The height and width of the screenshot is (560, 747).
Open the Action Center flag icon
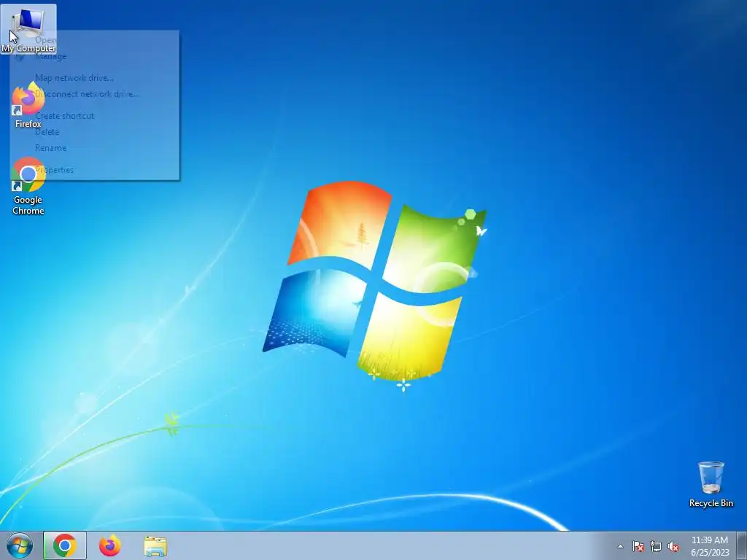click(638, 546)
